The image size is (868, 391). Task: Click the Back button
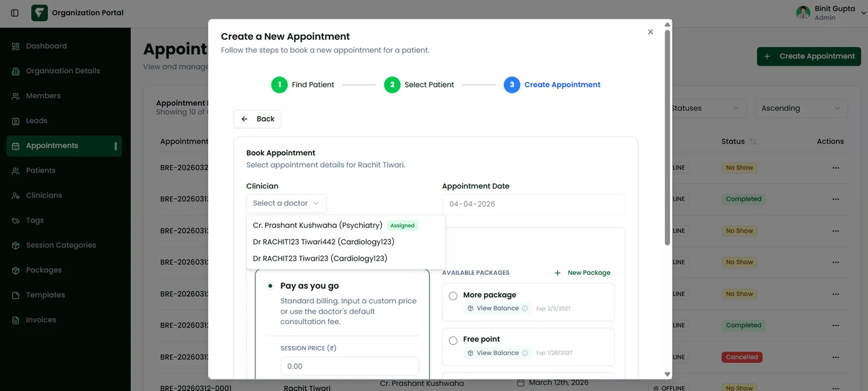pyautogui.click(x=257, y=119)
